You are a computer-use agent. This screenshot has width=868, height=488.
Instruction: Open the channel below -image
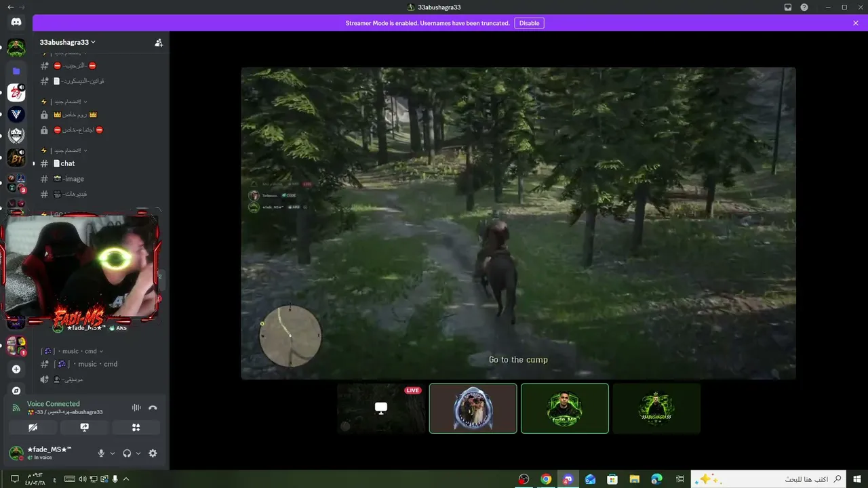[100, 195]
